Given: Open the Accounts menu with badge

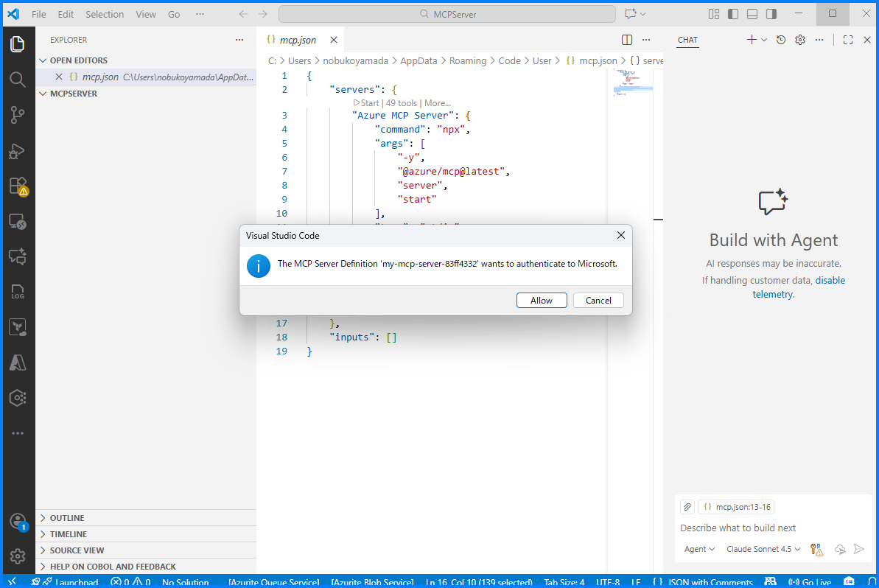Looking at the screenshot, I should [x=18, y=521].
